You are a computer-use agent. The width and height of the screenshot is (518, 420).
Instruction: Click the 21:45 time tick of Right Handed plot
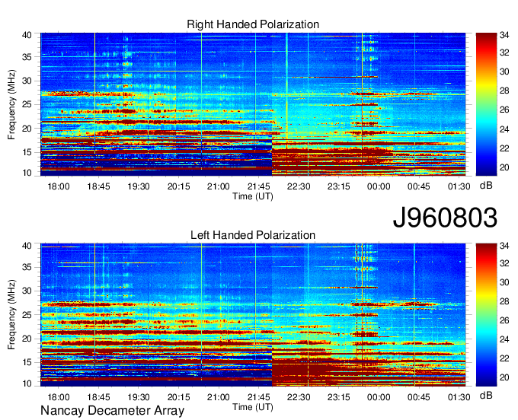[259, 186]
